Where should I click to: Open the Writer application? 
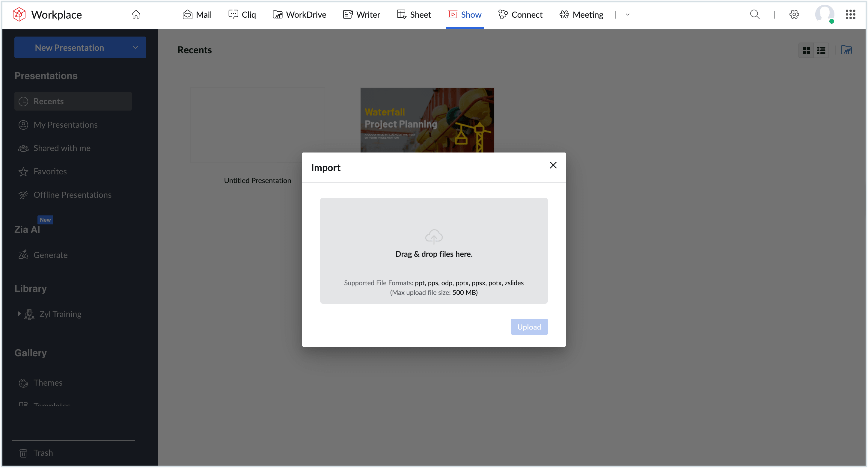(x=361, y=14)
